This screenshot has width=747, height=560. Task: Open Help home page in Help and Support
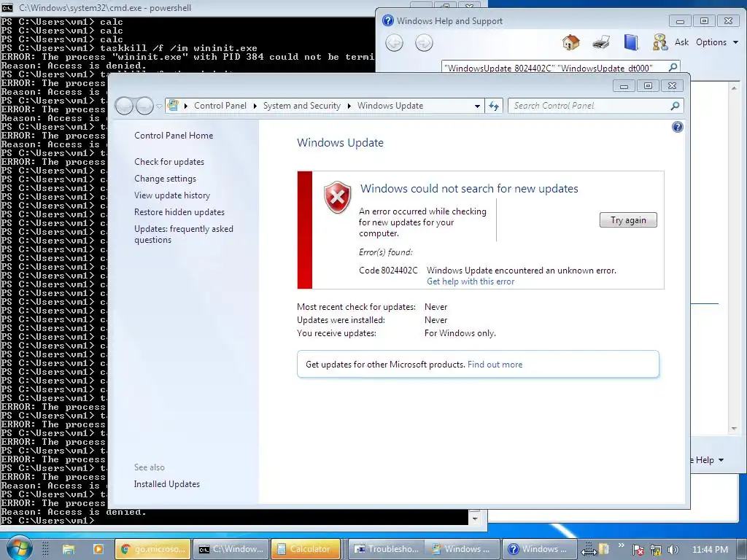point(570,42)
